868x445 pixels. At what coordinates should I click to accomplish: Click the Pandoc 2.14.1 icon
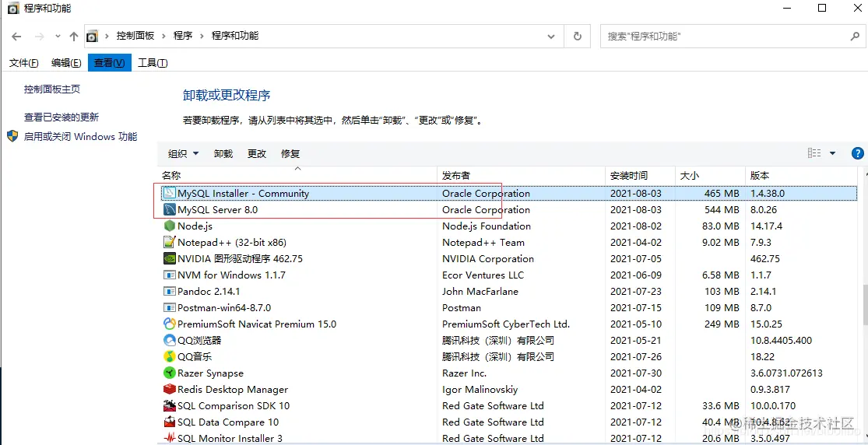click(x=170, y=291)
